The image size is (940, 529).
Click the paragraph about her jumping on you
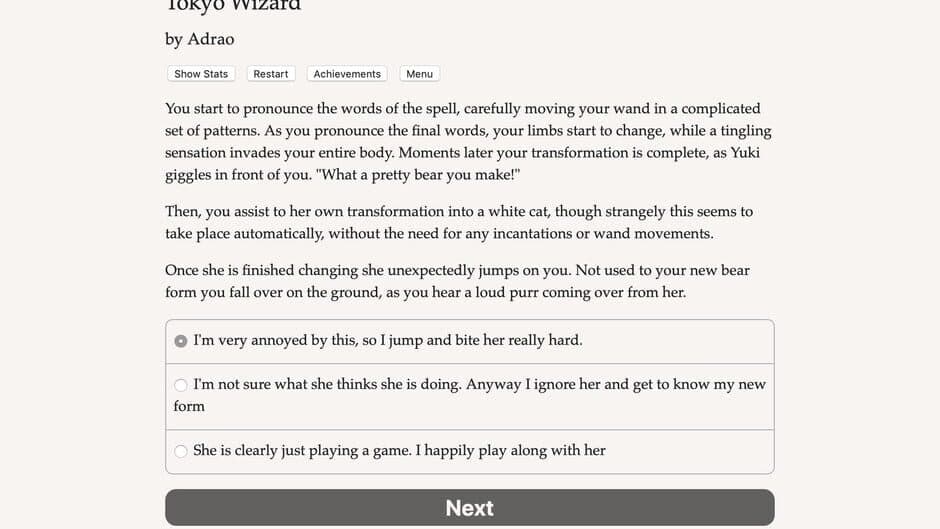click(457, 281)
